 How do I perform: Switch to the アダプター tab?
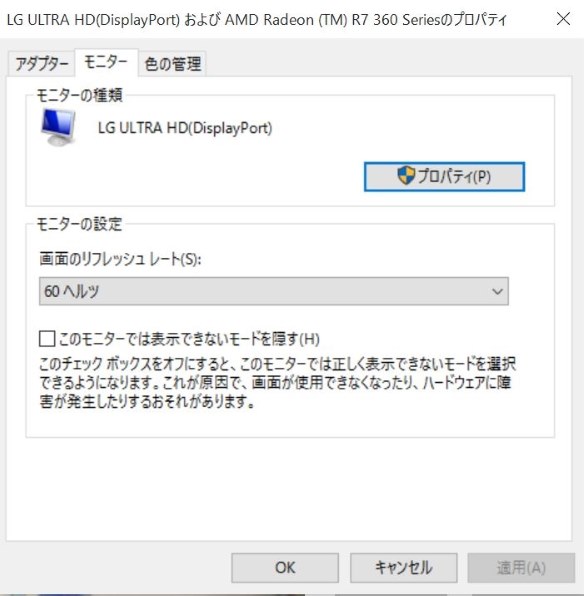coord(41,64)
